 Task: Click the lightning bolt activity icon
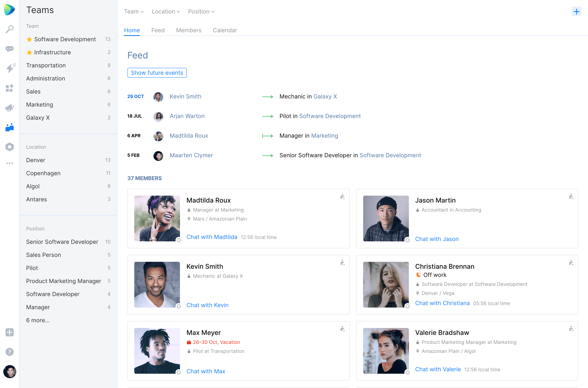[x=9, y=68]
